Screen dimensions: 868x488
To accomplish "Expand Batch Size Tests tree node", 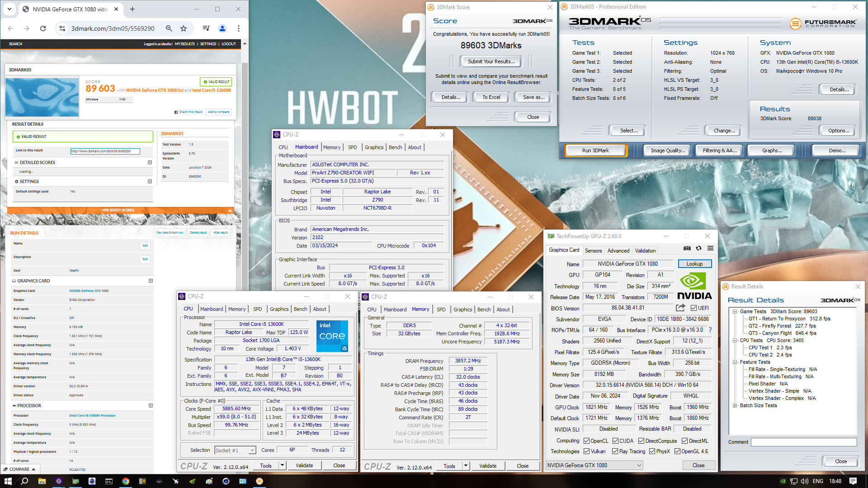I will (735, 406).
